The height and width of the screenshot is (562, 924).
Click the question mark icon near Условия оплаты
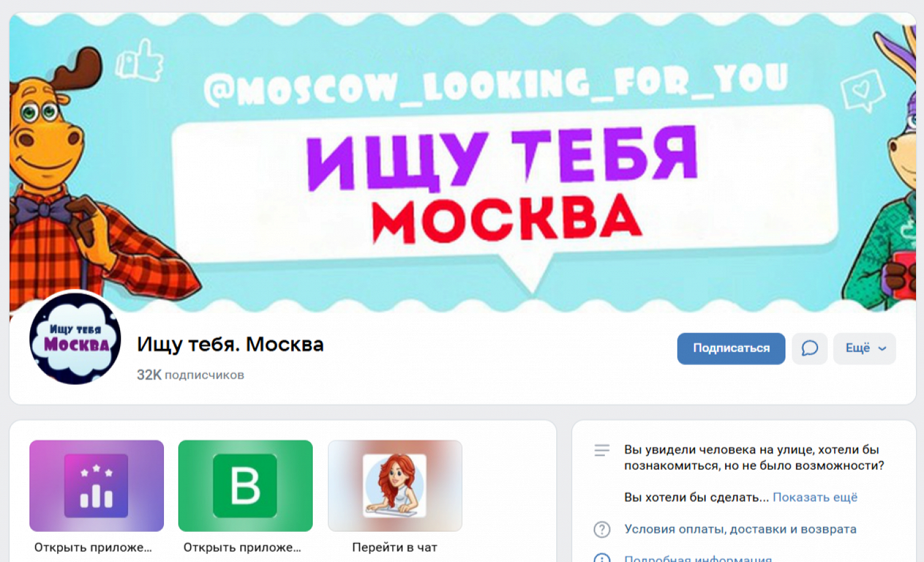coord(602,529)
